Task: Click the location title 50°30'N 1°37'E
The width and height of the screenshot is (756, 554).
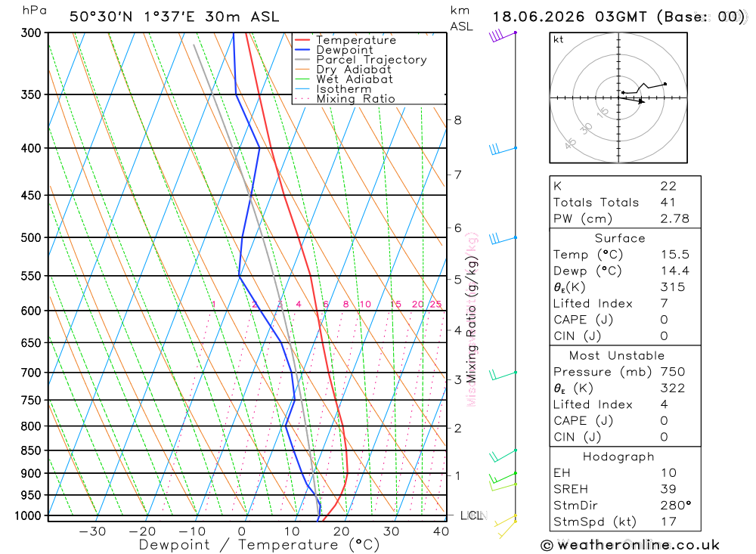Action: tap(132, 17)
